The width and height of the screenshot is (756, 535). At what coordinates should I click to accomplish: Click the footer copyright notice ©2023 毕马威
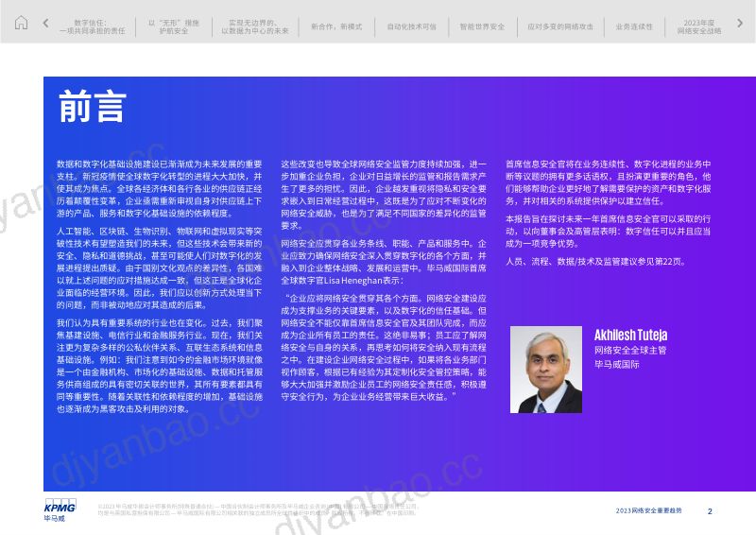[259, 509]
